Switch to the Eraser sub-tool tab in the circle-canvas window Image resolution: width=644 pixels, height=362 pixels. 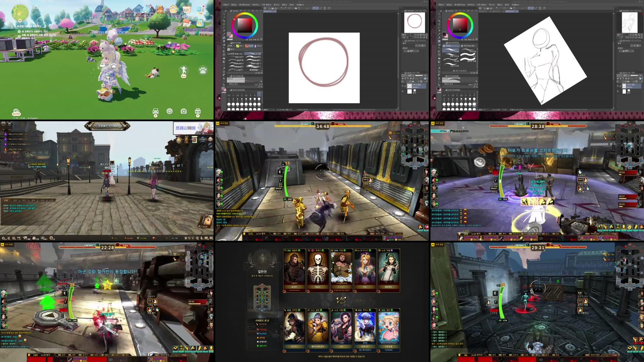[x=258, y=46]
